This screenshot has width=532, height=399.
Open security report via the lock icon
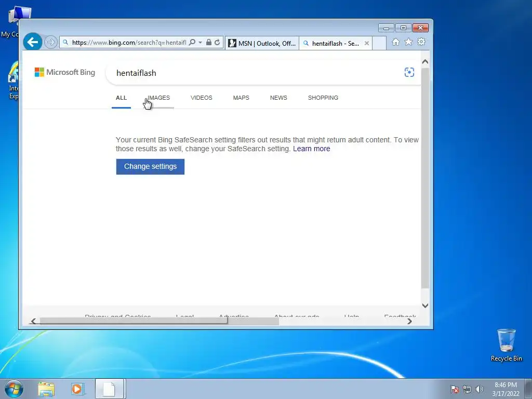coord(209,43)
